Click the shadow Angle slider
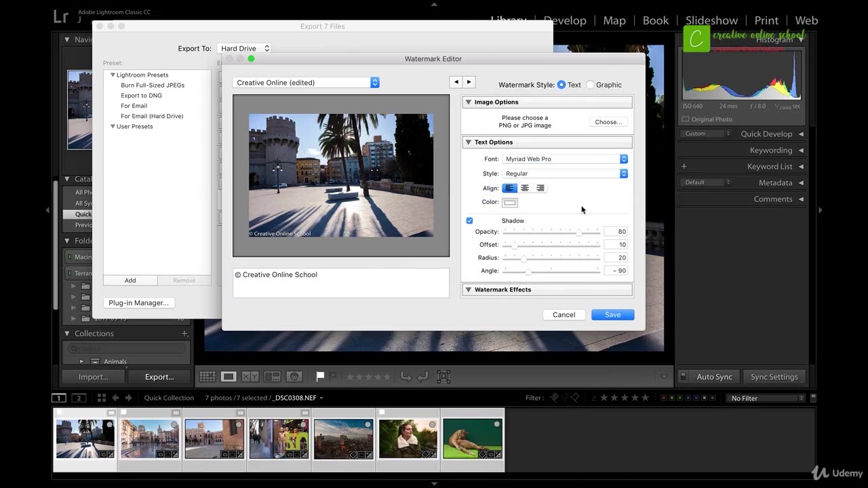This screenshot has width=868, height=488. [551, 271]
